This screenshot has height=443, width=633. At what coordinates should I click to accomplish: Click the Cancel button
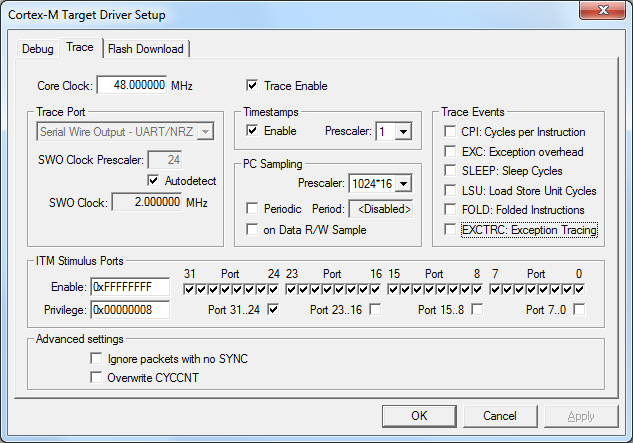500,416
